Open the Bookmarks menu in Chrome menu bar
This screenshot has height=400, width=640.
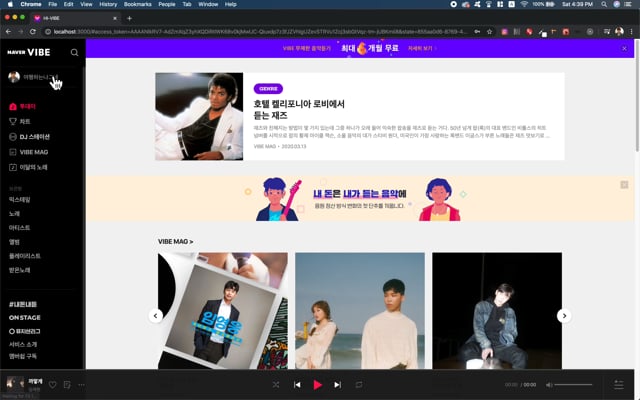[138, 4]
